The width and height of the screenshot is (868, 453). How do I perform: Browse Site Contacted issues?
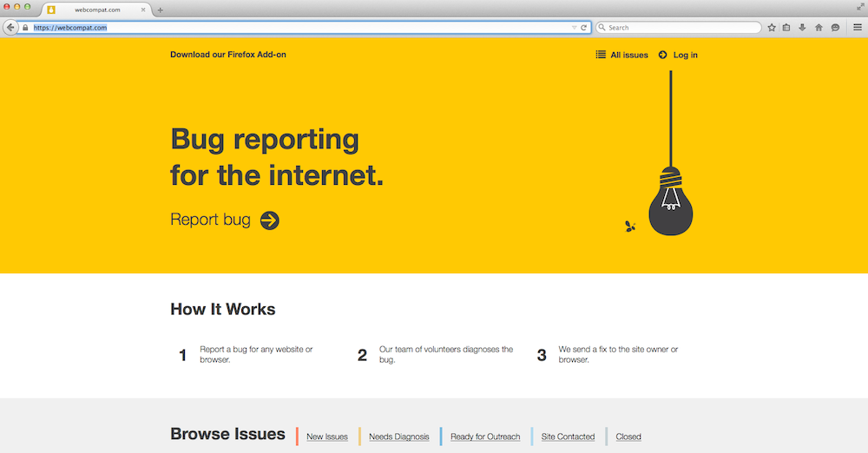(x=568, y=437)
